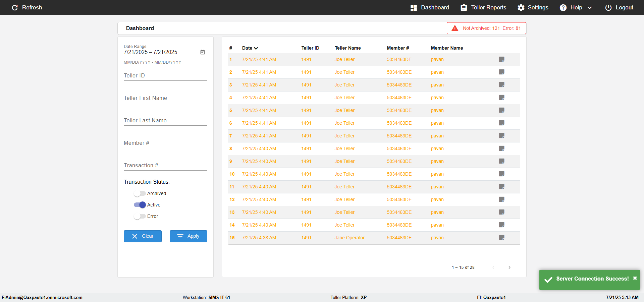Click the Refresh icon in the top bar

(x=15, y=7)
